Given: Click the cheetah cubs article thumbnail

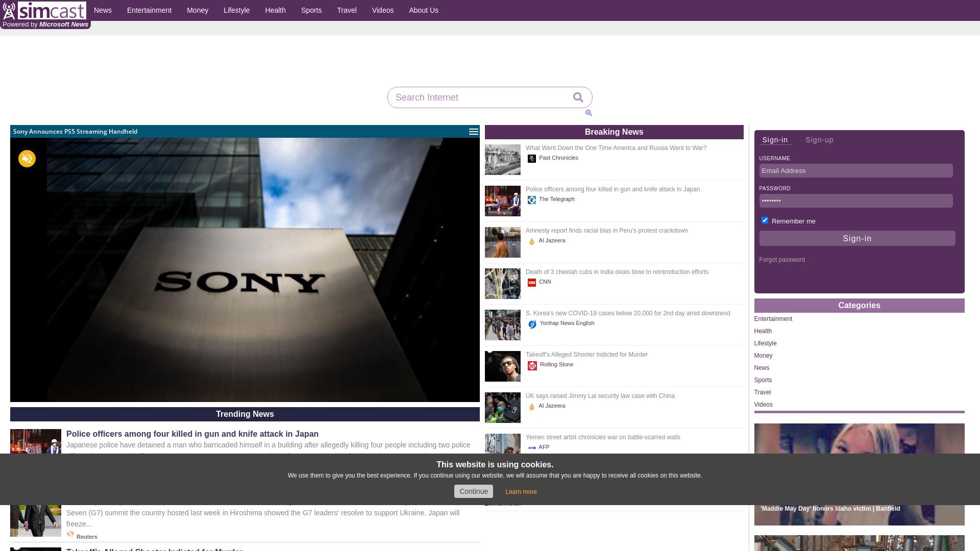Looking at the screenshot, I should coord(503,284).
